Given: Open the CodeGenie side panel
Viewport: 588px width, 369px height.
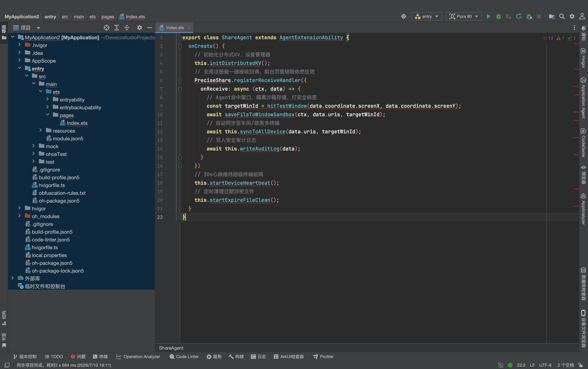Looking at the screenshot, I should [x=584, y=143].
